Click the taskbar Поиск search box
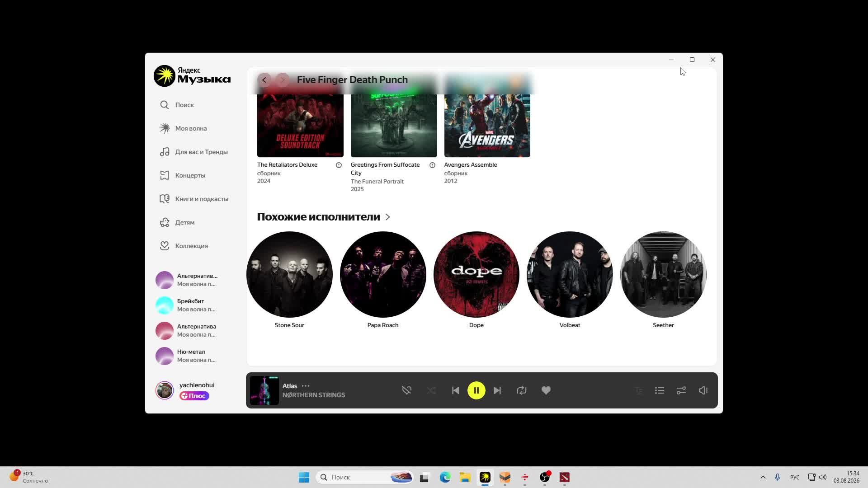The image size is (868, 488). pyautogui.click(x=365, y=477)
